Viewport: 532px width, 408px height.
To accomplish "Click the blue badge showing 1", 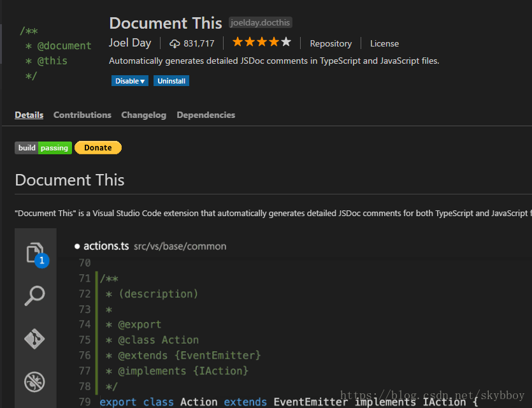I will pos(42,261).
